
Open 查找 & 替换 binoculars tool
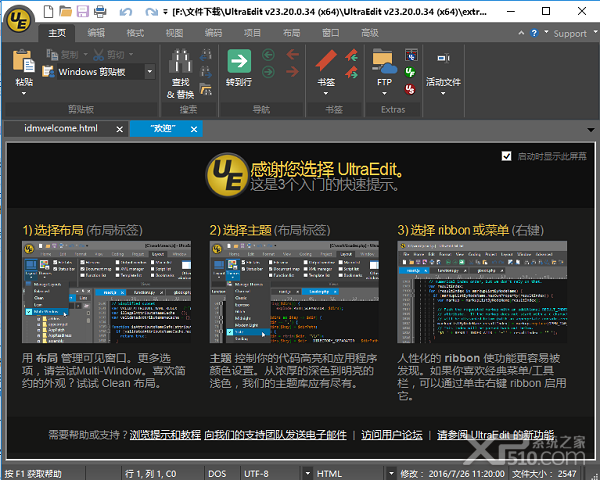point(180,74)
